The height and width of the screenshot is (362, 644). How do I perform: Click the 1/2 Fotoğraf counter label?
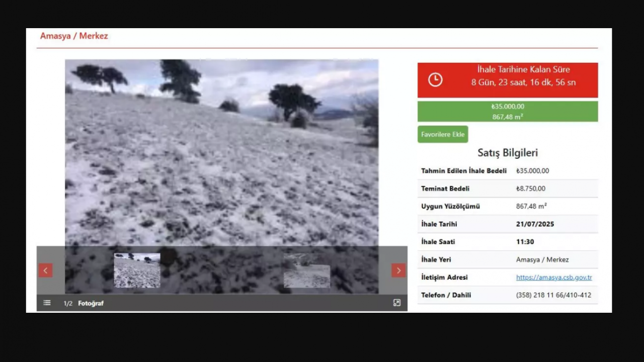coord(84,303)
